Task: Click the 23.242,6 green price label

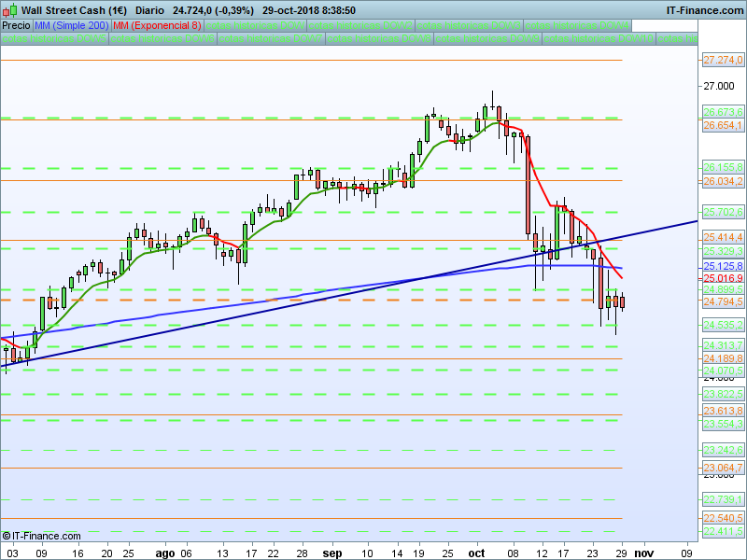Action: [x=723, y=450]
